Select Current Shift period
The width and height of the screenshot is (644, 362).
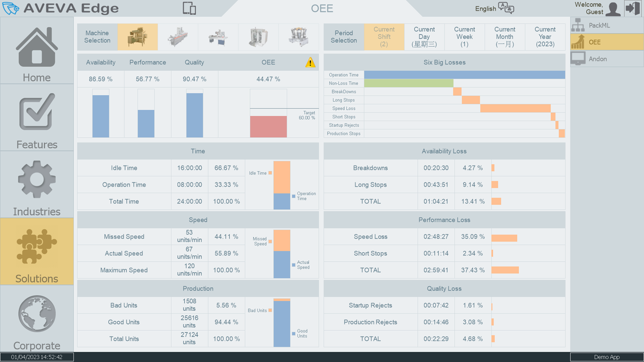[384, 37]
